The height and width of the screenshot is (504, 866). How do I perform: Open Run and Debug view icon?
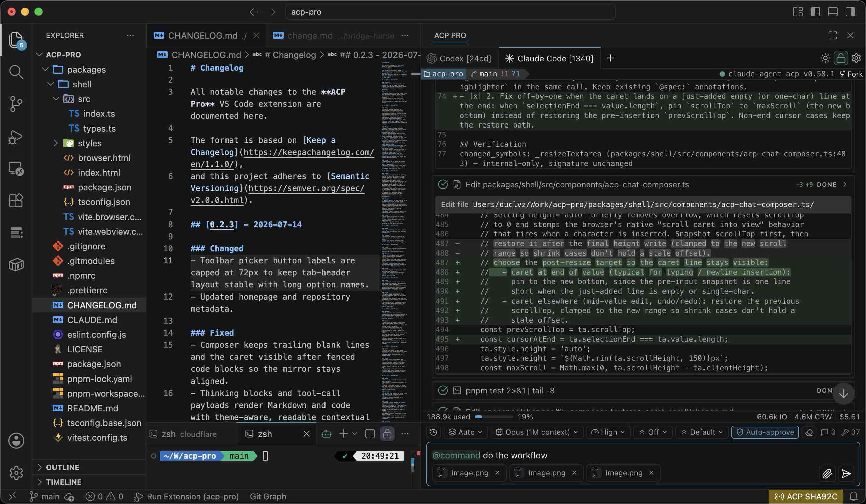(16, 137)
